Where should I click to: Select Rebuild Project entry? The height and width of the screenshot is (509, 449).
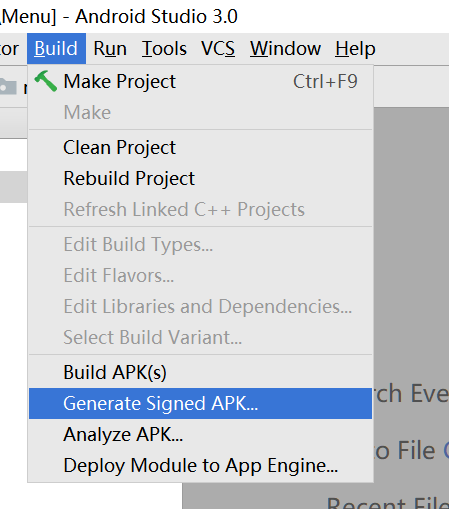[x=200, y=179]
